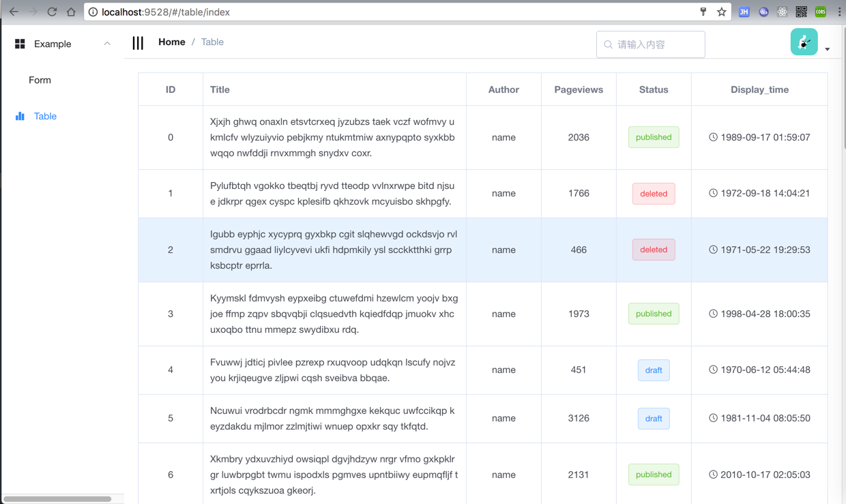Bookmark the page with star icon

coord(721,12)
